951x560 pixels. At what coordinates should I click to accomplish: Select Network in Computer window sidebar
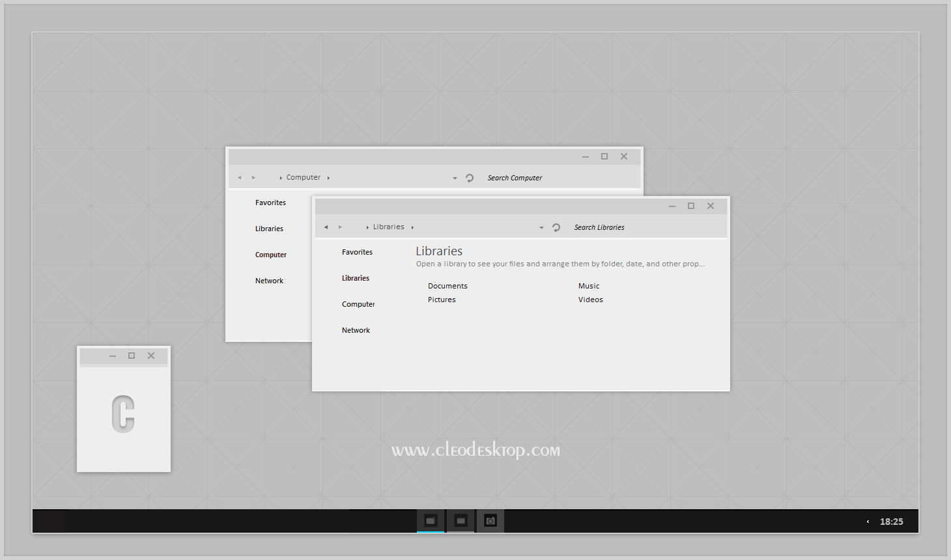(x=269, y=281)
